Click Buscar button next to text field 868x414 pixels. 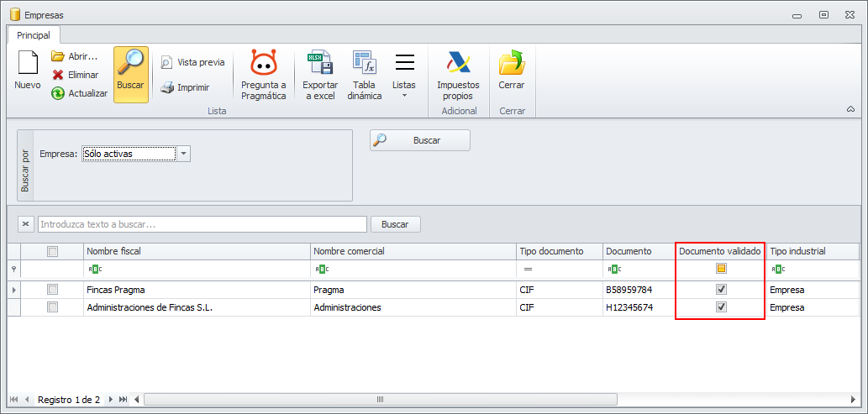click(395, 224)
